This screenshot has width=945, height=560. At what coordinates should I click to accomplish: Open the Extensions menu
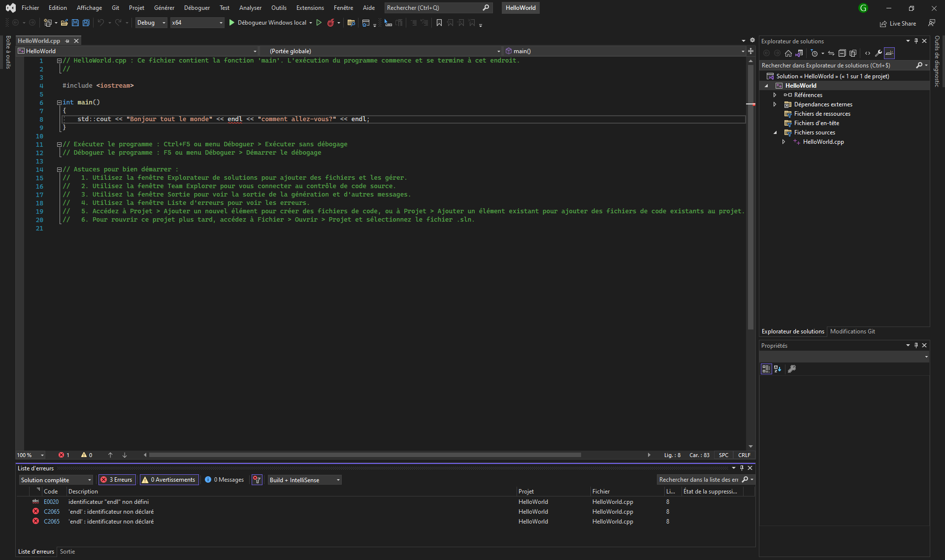(310, 8)
